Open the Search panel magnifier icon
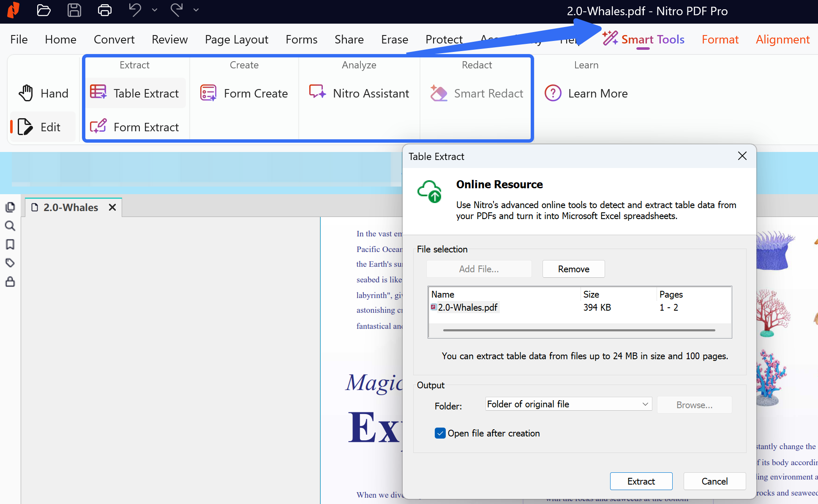 (10, 226)
